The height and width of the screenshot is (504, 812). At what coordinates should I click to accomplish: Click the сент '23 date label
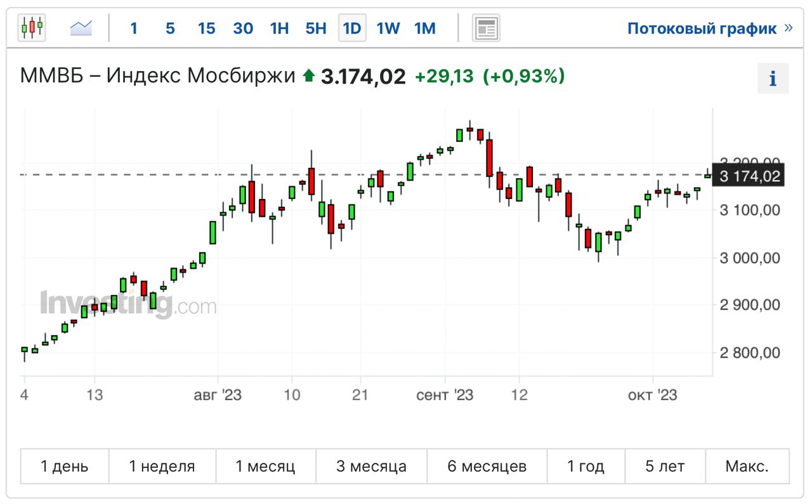point(445,395)
